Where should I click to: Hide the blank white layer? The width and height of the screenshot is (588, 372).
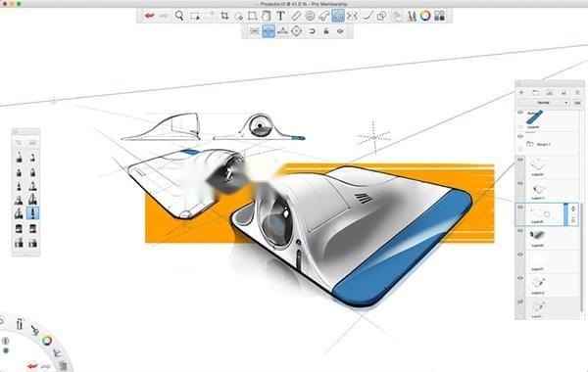coord(520,255)
